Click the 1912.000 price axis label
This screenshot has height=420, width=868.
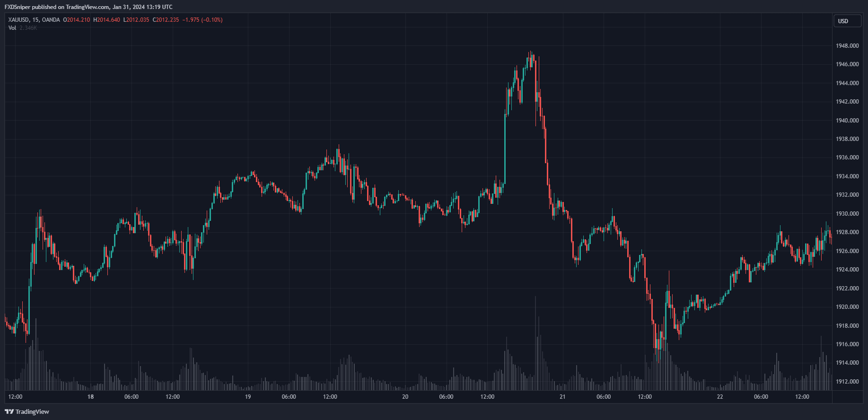847,382
